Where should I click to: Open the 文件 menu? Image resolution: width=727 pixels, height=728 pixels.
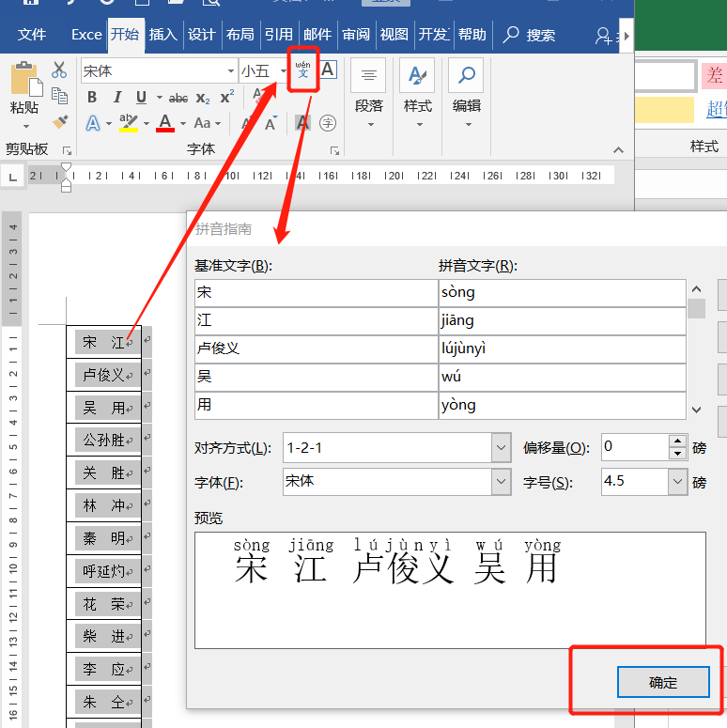[x=32, y=35]
